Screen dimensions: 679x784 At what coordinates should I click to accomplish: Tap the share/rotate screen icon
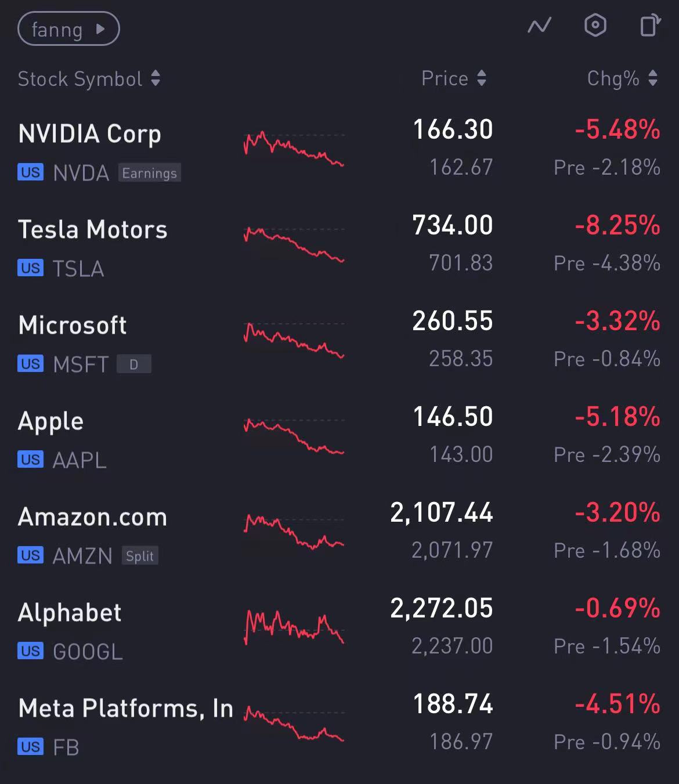[x=650, y=26]
